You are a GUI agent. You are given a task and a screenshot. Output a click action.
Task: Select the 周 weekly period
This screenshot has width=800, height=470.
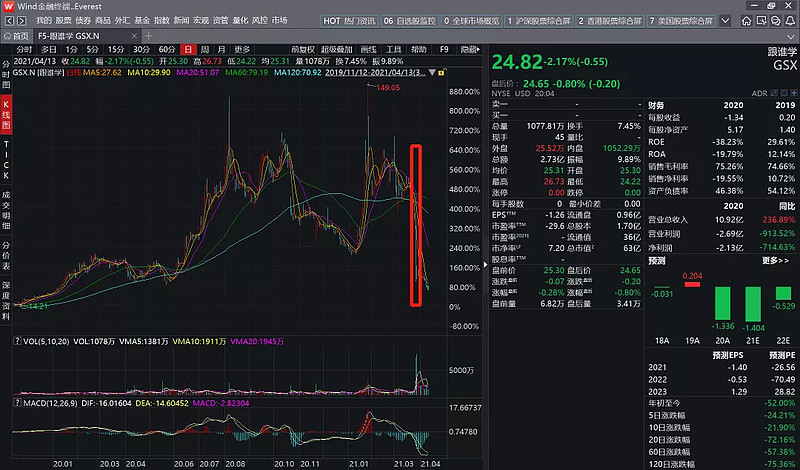click(x=205, y=50)
